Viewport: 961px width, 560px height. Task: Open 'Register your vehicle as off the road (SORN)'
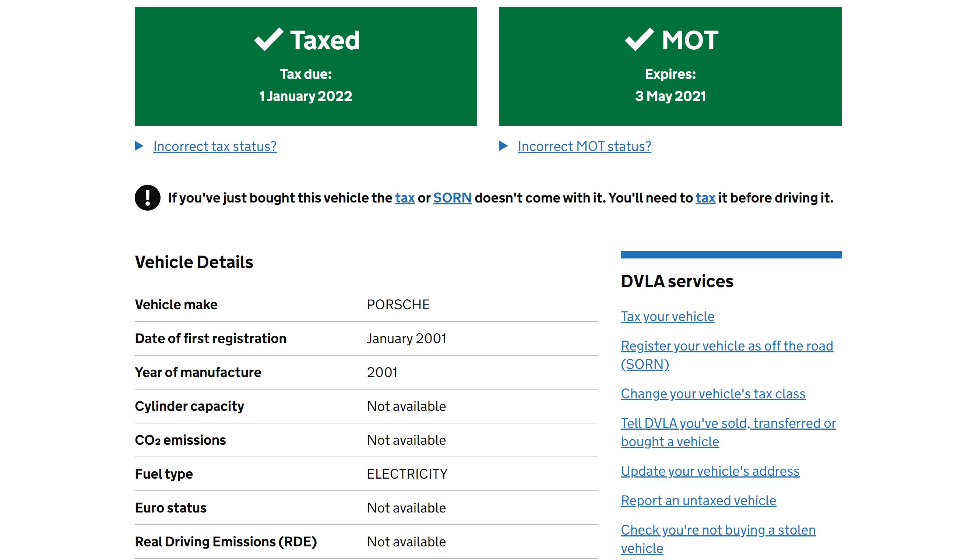pos(726,346)
